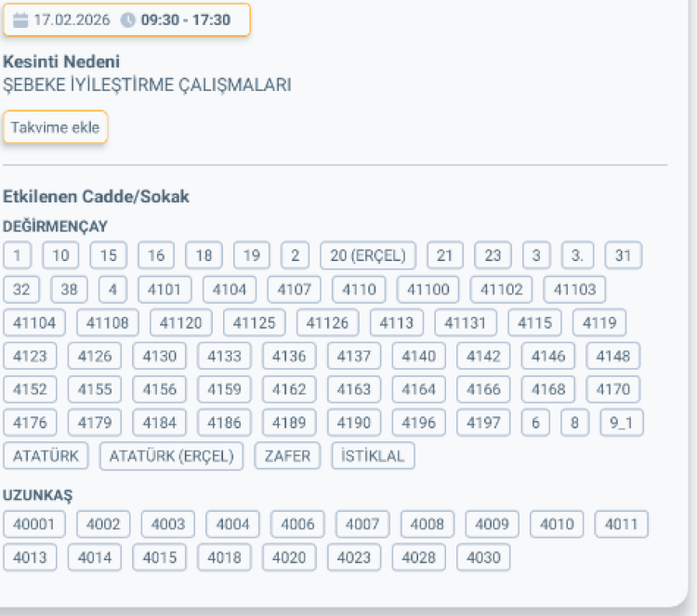Select the 20 (ERÇEL) street tag
This screenshot has width=697, height=616.
[x=368, y=256]
